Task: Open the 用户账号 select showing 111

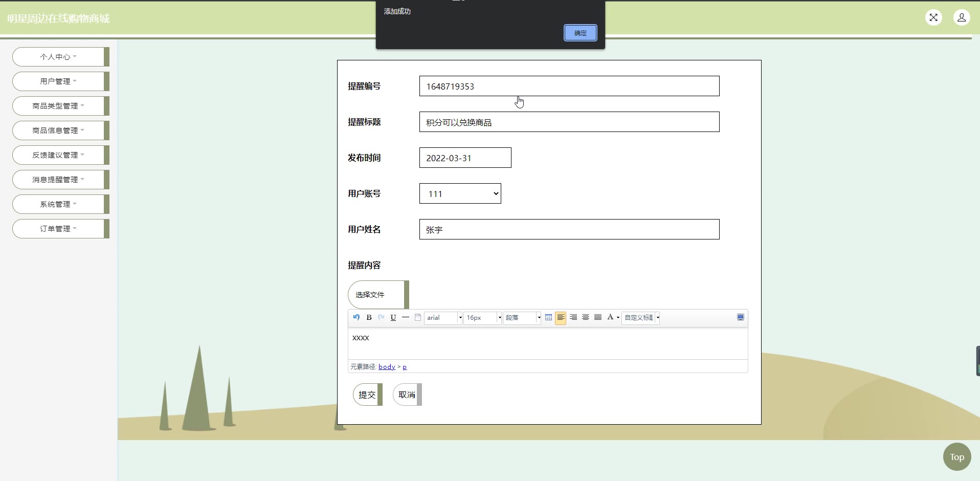Action: [x=460, y=193]
